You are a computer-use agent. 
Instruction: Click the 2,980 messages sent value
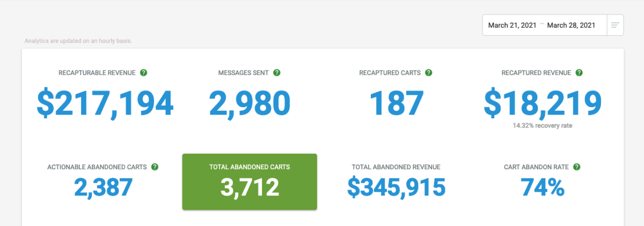tap(250, 103)
